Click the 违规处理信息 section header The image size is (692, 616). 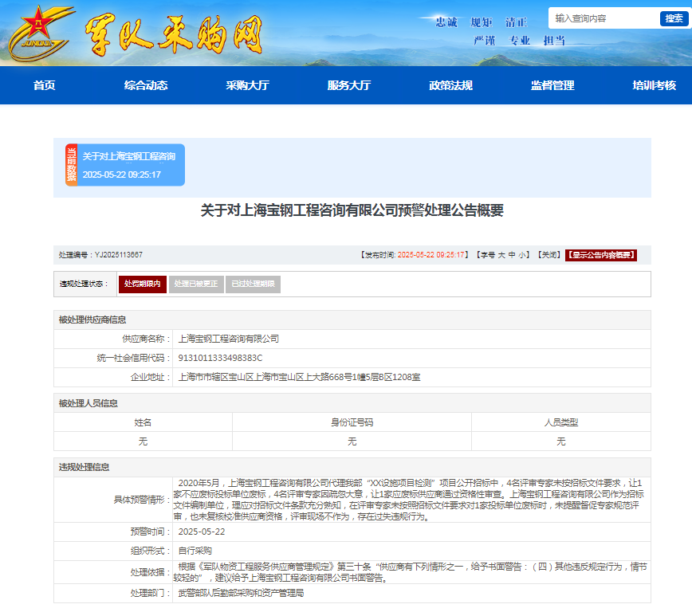[352, 467]
